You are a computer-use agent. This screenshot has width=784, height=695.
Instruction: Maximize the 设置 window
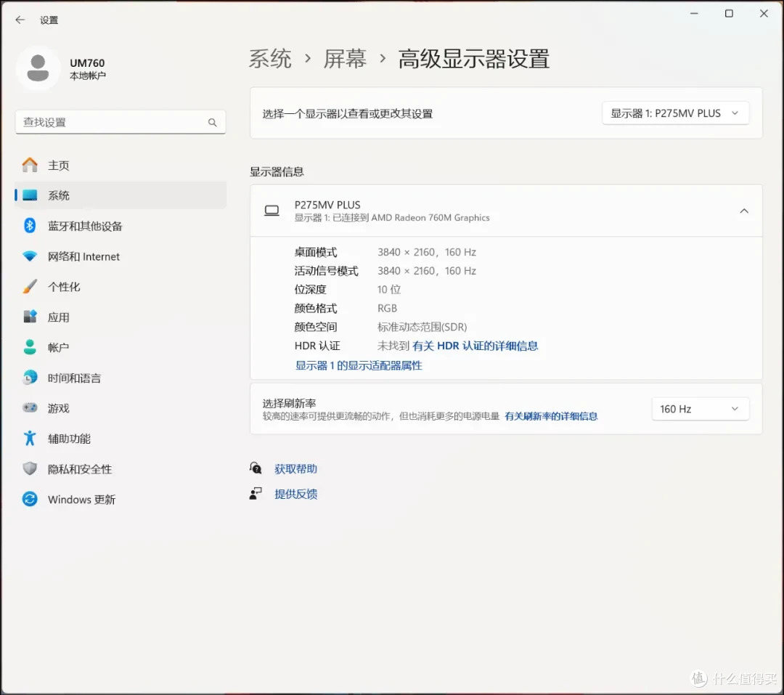tap(729, 14)
